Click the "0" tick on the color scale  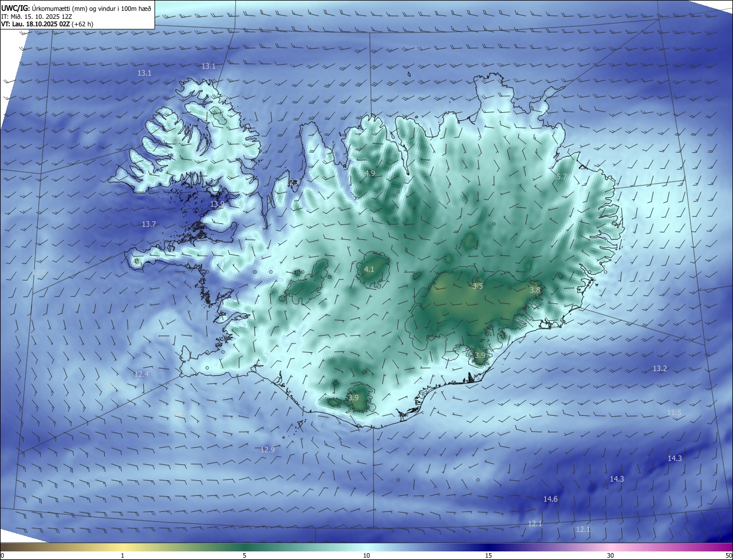click(x=2, y=555)
